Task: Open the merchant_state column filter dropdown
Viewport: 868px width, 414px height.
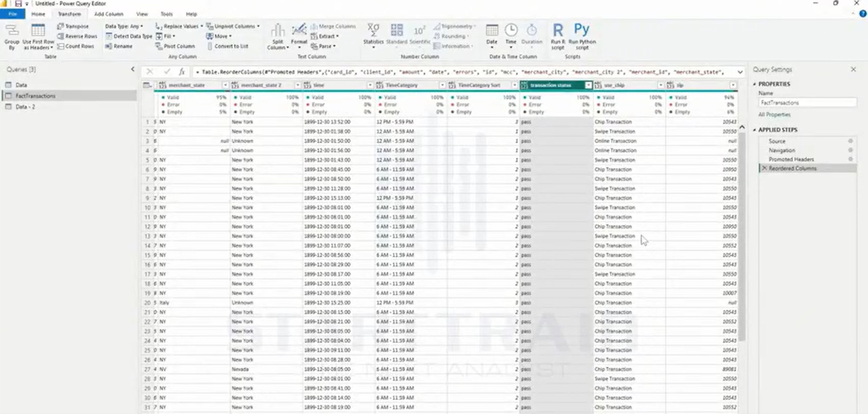Action: (x=225, y=85)
